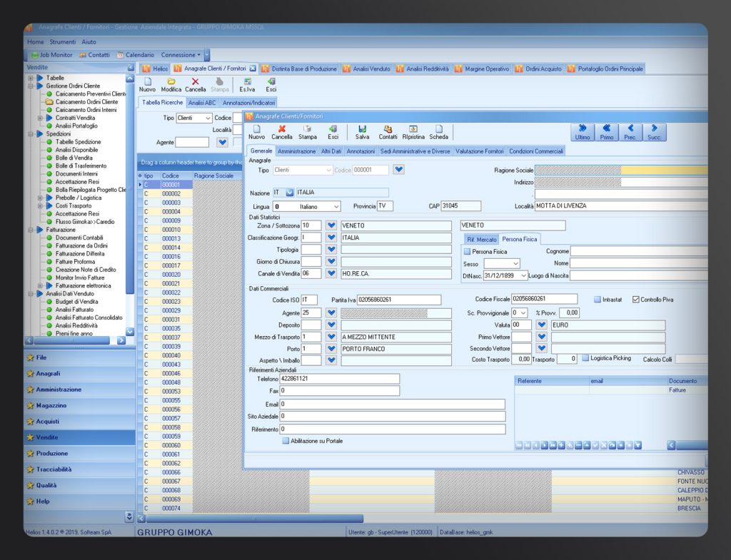
Task: Open a blank Scheda via the toolbar icon
Action: (438, 130)
